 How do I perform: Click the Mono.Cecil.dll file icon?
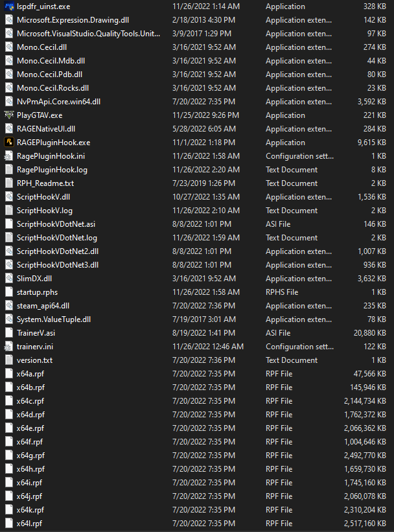(9, 47)
